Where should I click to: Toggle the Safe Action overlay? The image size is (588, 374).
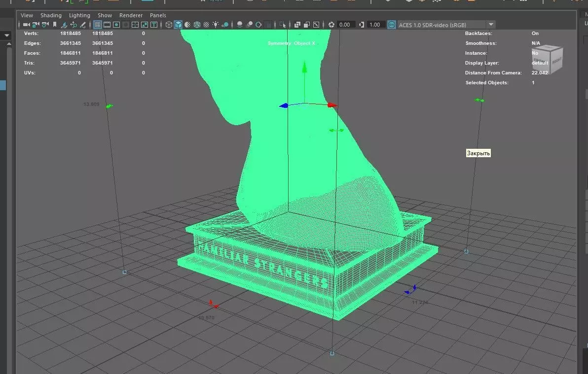coord(145,25)
